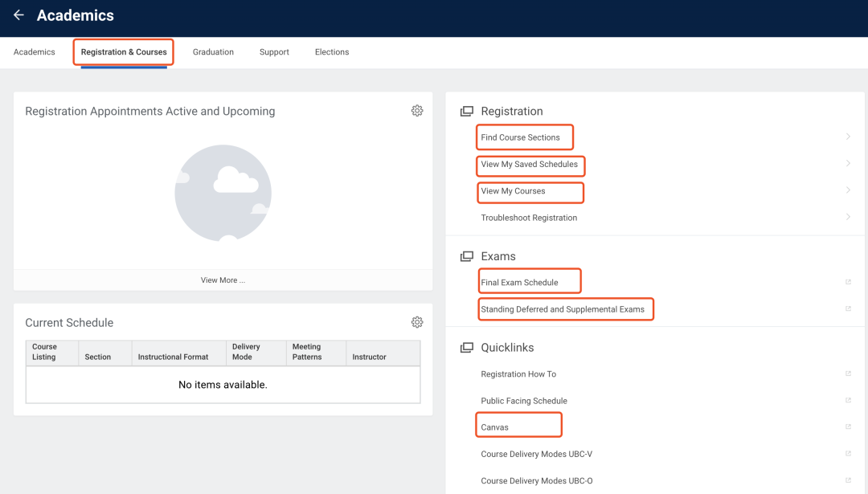Open Registration Appointments settings gear

pyautogui.click(x=417, y=111)
